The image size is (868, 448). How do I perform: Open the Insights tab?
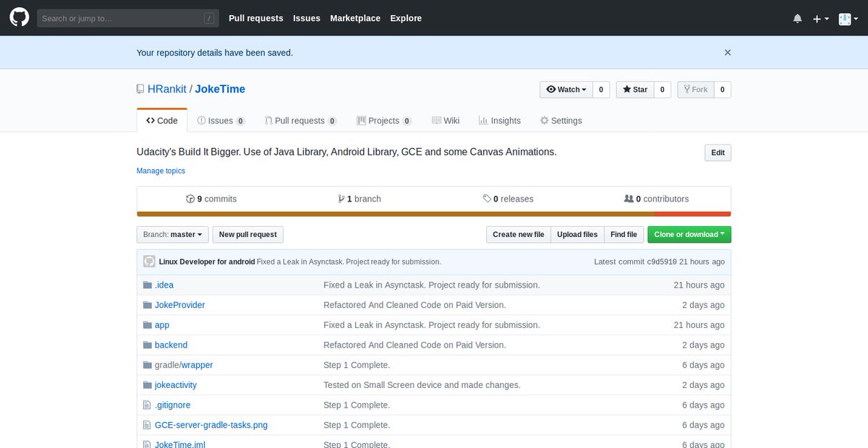tap(500, 121)
